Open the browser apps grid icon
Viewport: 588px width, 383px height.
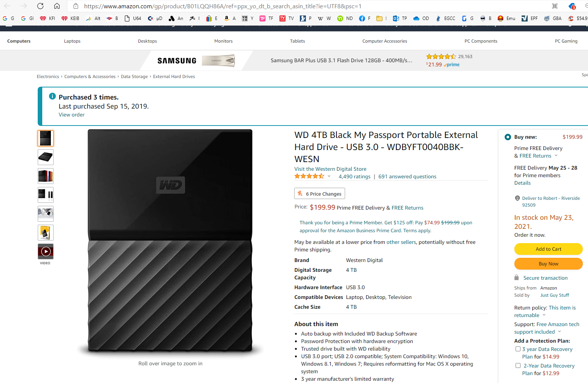click(555, 6)
